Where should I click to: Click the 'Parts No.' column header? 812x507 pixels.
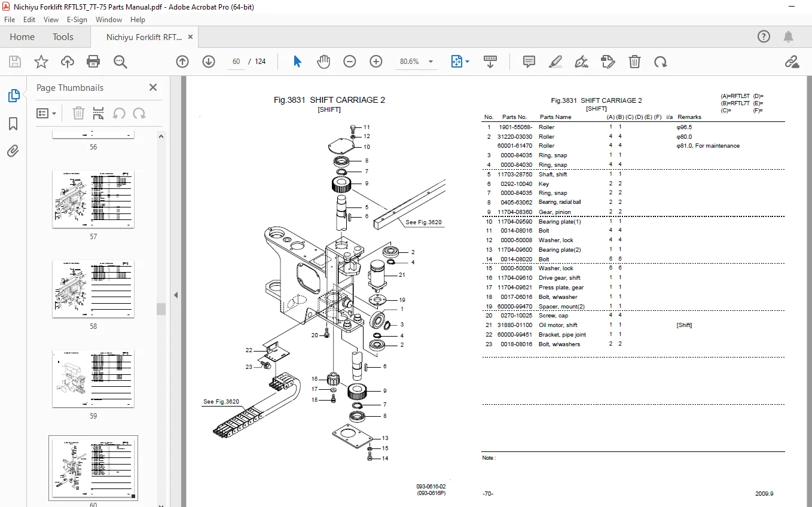[514, 117]
